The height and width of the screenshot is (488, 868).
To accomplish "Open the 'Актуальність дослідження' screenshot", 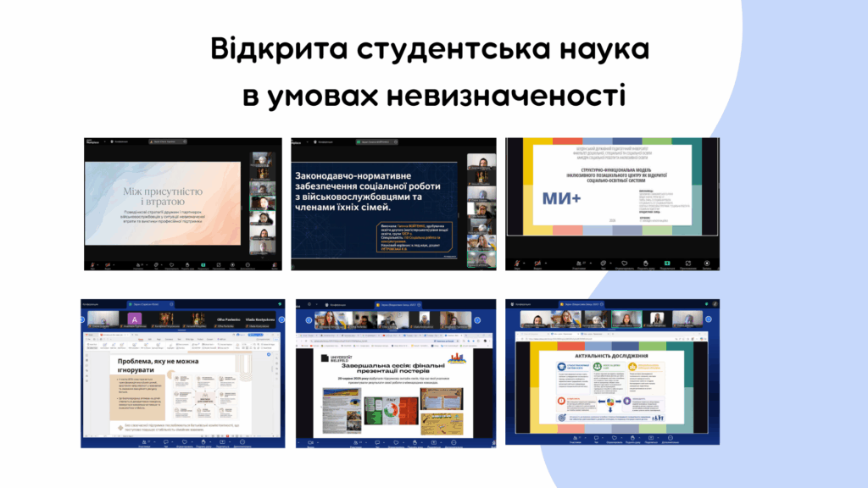I will click(x=612, y=372).
